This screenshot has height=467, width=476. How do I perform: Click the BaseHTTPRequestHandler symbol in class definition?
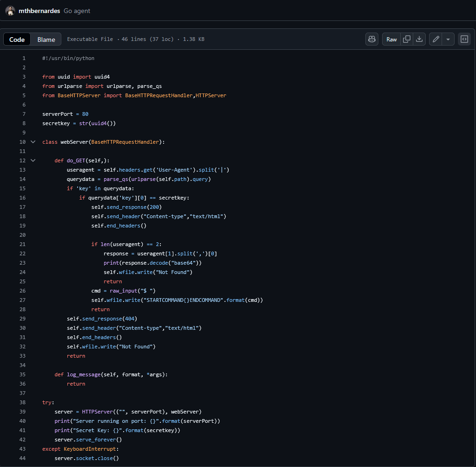(x=126, y=142)
